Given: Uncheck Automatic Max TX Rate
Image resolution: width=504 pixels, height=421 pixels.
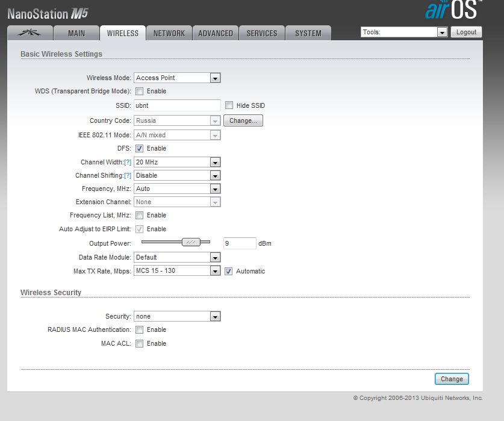Looking at the screenshot, I should click(x=229, y=272).
